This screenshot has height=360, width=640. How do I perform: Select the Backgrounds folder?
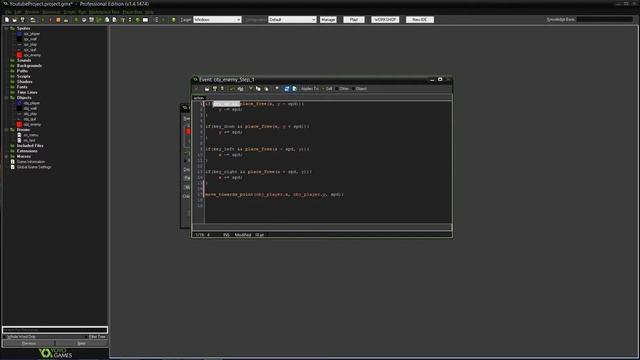(x=29, y=66)
